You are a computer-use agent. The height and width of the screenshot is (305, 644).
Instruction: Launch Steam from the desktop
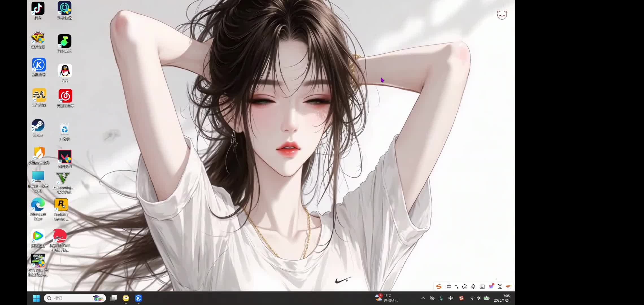coord(38,125)
